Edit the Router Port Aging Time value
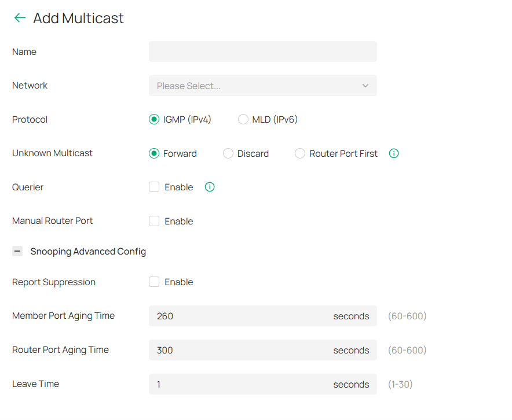 pos(243,350)
